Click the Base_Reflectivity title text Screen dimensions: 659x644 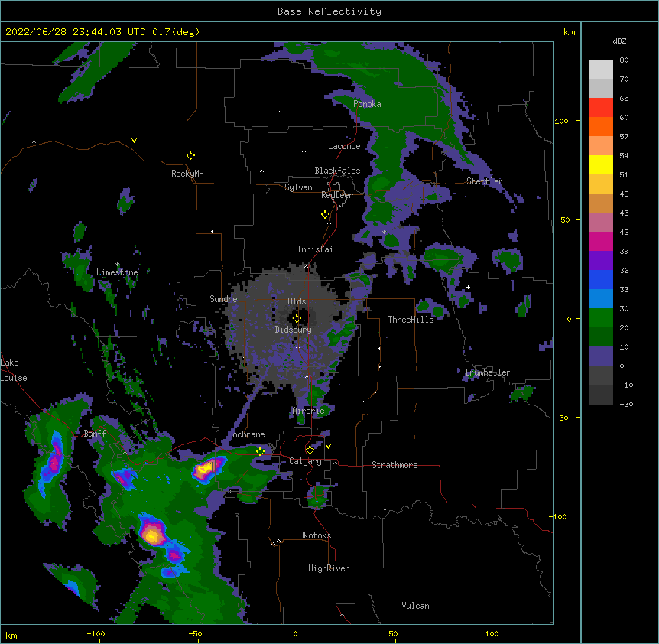(329, 11)
